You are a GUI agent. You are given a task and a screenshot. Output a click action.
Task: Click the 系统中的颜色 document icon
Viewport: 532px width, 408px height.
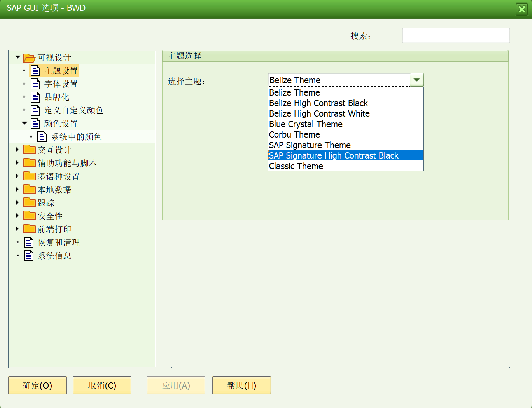(x=42, y=136)
